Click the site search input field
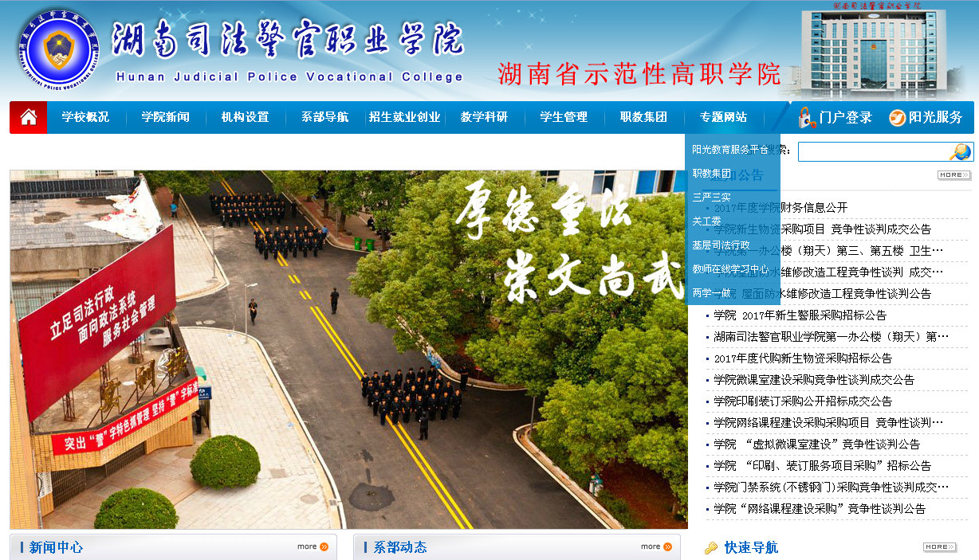Image resolution: width=979 pixels, height=560 pixels. point(873,152)
